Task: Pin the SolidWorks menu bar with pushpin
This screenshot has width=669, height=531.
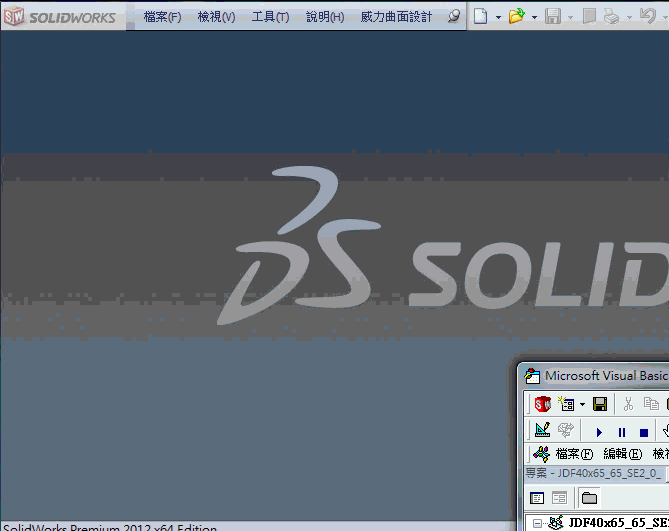Action: (454, 16)
